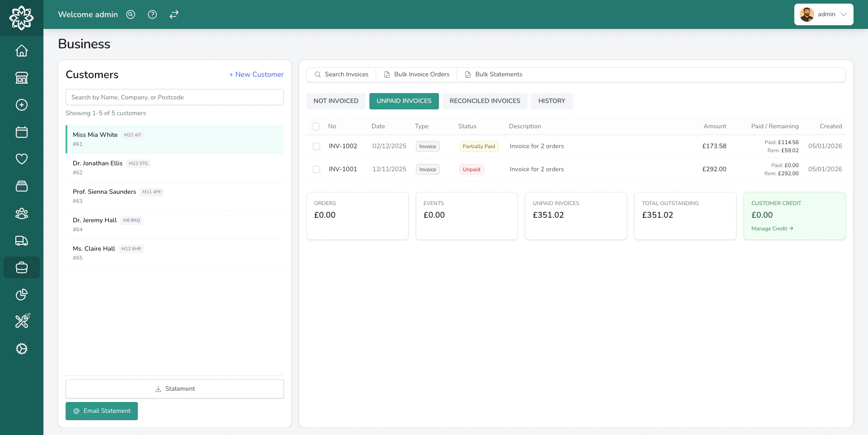Click the customer search input field
The image size is (868, 435).
(175, 97)
